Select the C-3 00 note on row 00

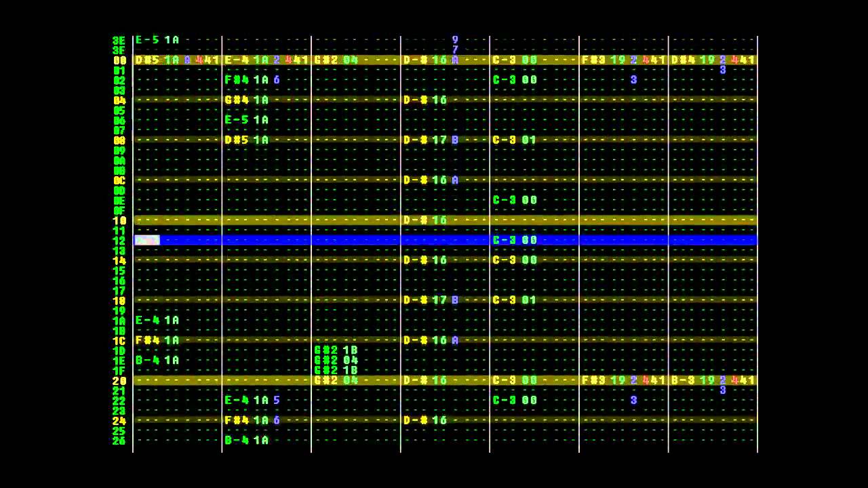pos(515,60)
